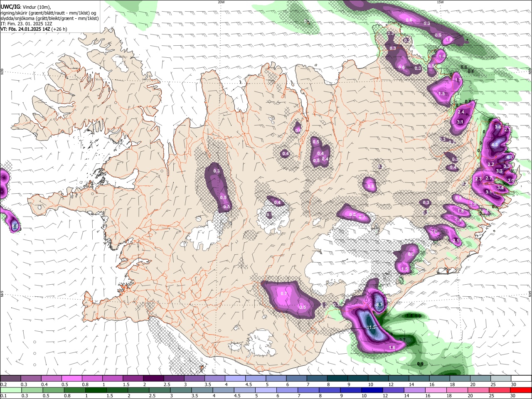Pick the light pink 16–18 rain swatch
Image resolution: width=532 pixels, height=399 pixels.
[436, 390]
